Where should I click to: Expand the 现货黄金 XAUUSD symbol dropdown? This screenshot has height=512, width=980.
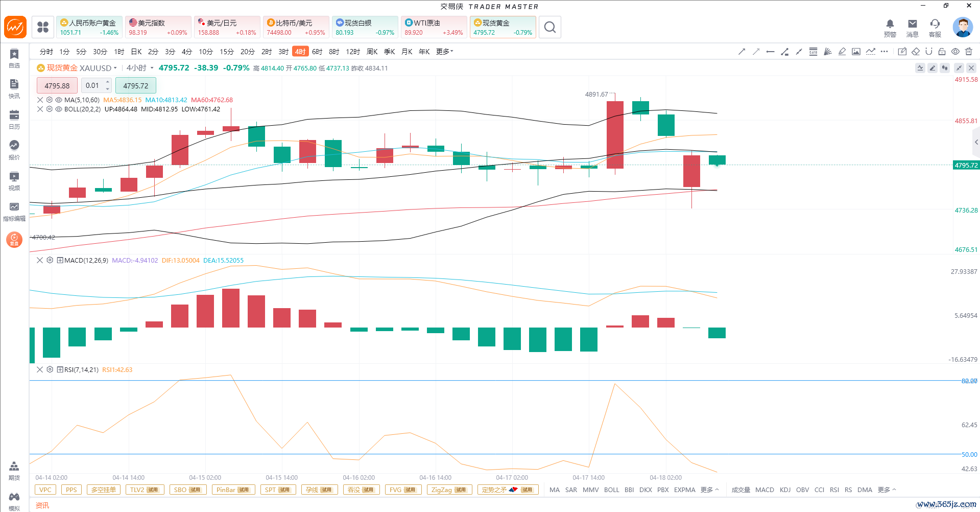115,68
